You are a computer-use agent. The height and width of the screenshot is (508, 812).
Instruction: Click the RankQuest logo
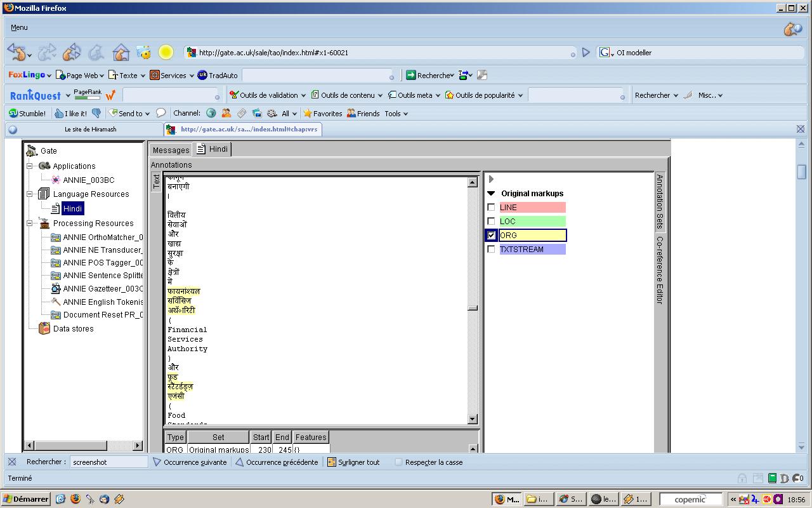coord(36,95)
